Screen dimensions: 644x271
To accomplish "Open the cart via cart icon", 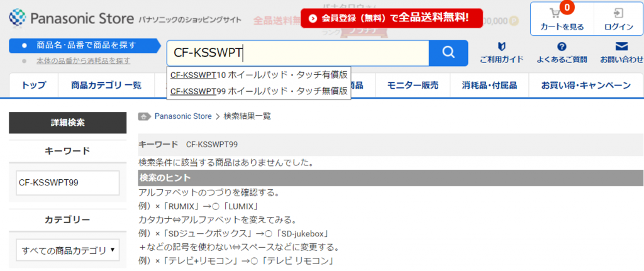I will coord(555,14).
